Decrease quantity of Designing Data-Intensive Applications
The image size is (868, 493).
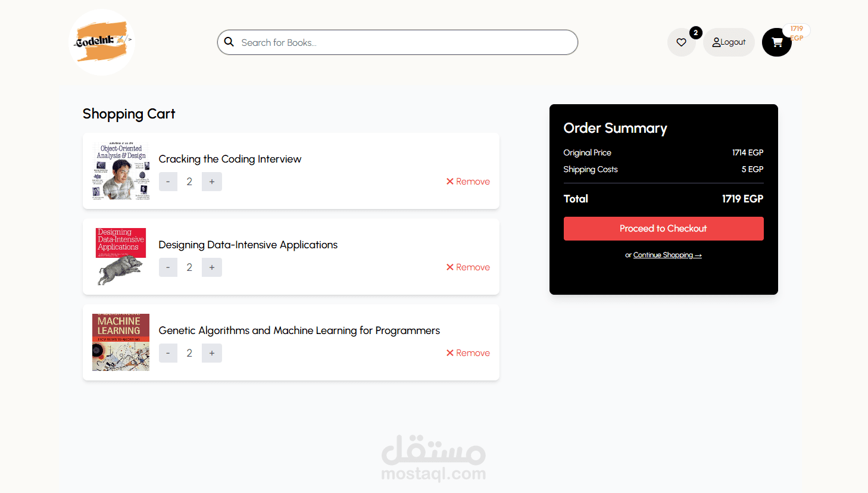point(168,267)
